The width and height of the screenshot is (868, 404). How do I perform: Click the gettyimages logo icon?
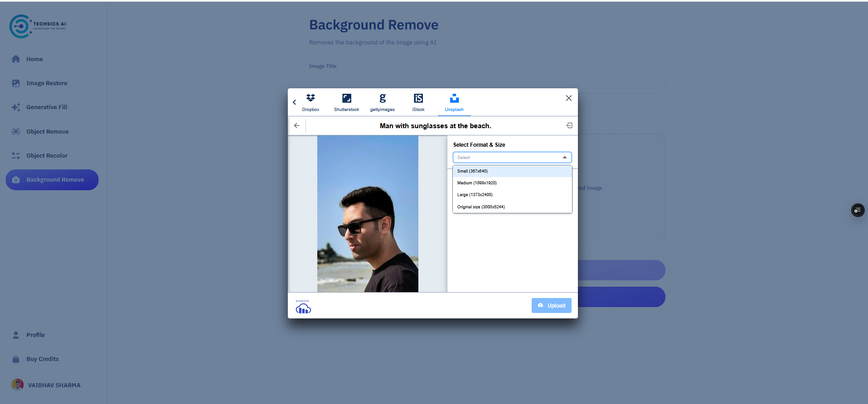(x=383, y=98)
